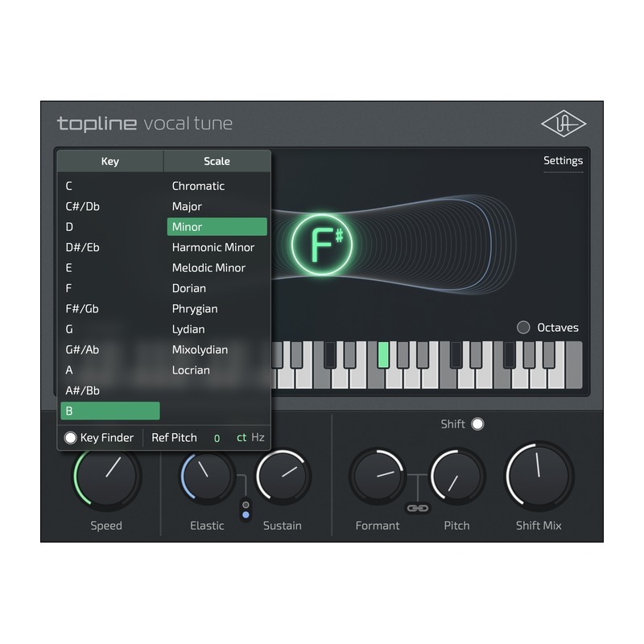The width and height of the screenshot is (644, 644).
Task: Select the highlighted Minor scale
Action: [x=217, y=227]
